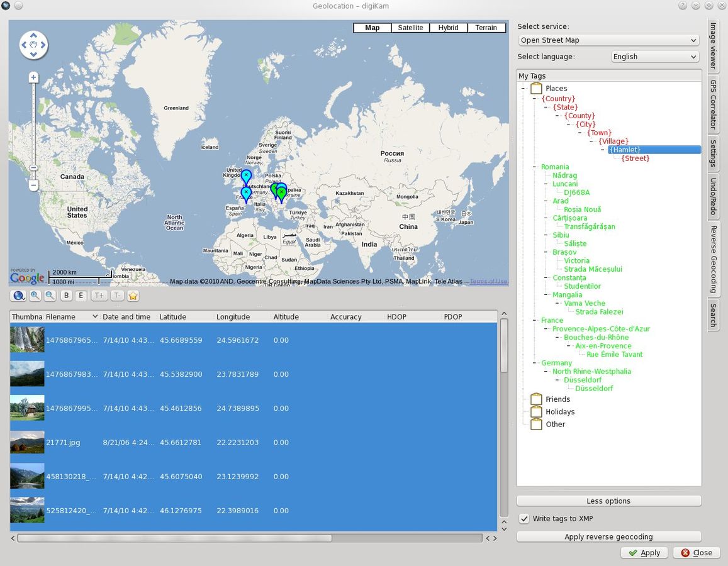Viewport: 728px width, 566px height.
Task: Click the Apply reverse geocoding button
Action: [x=608, y=536]
